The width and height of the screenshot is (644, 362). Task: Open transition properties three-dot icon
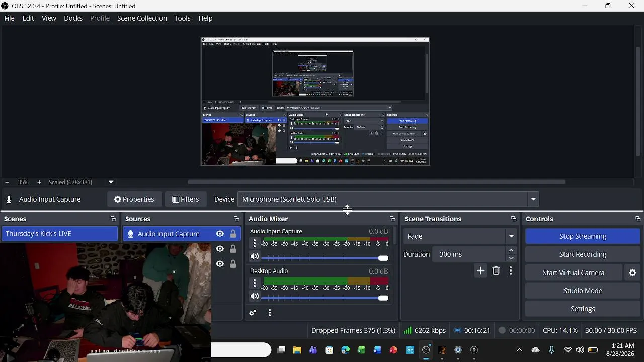(511, 271)
